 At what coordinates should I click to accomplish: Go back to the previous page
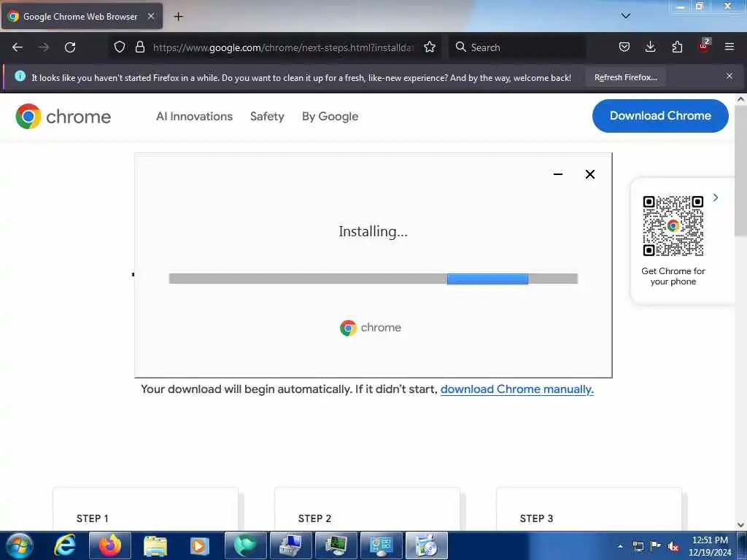coord(18,47)
